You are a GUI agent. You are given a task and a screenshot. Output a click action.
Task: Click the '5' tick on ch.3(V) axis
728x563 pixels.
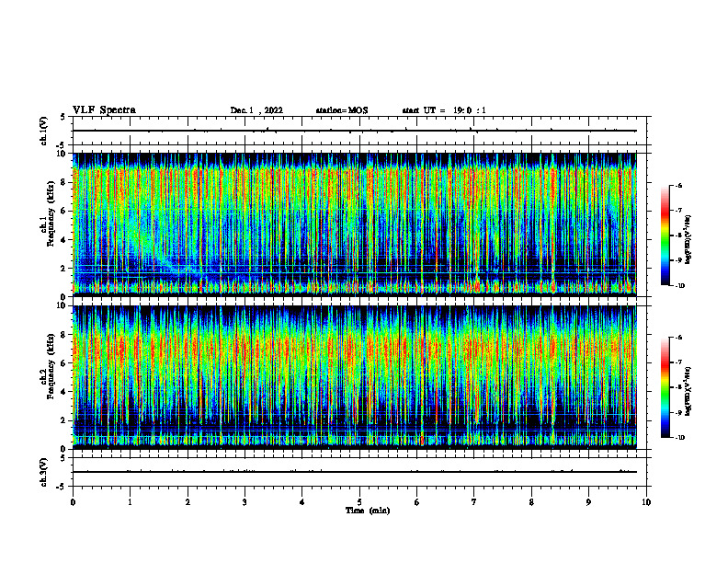(x=63, y=458)
